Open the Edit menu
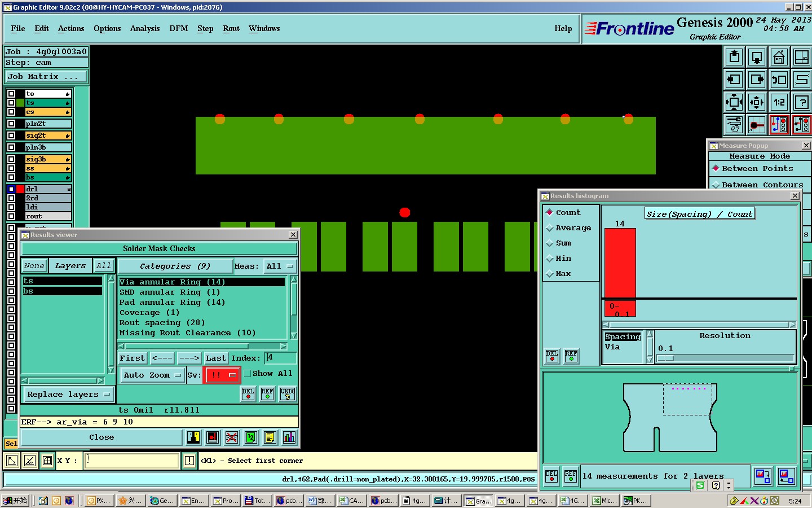The width and height of the screenshot is (812, 508). (42, 28)
